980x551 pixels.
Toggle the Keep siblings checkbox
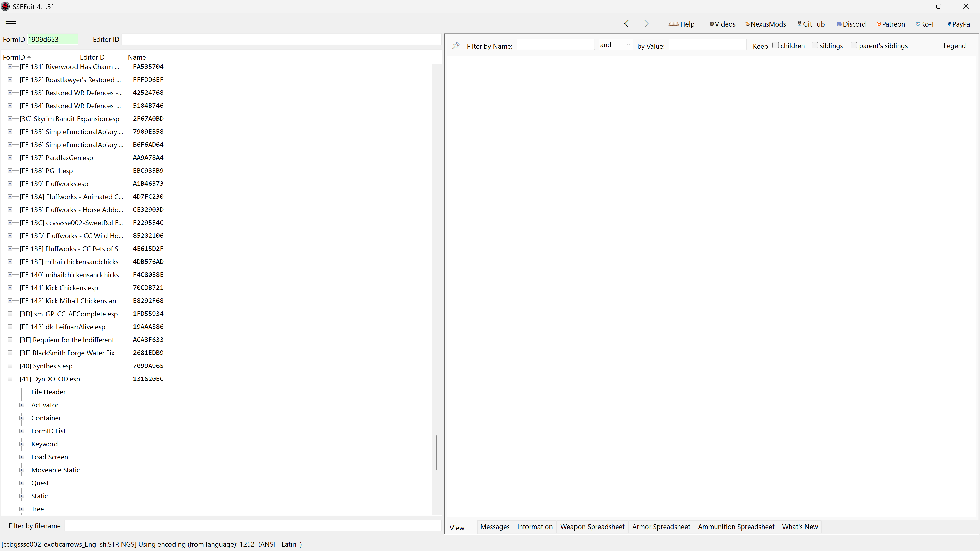pos(815,45)
